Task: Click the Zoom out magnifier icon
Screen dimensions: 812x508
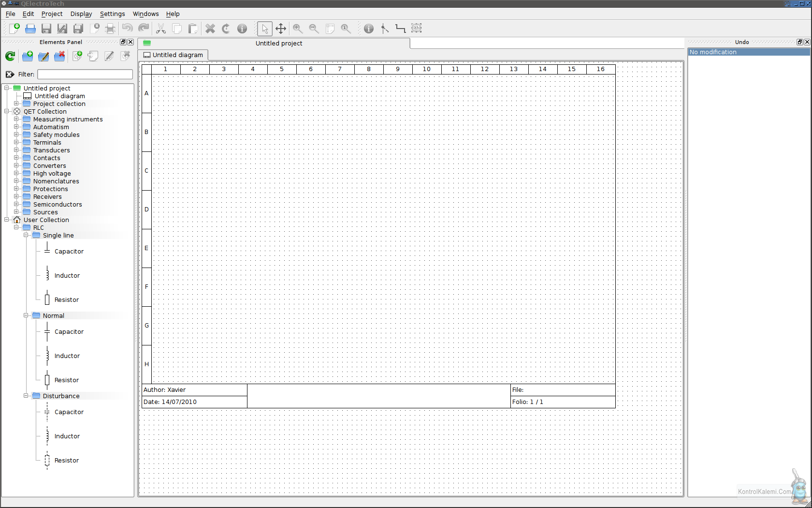Action: (x=314, y=29)
